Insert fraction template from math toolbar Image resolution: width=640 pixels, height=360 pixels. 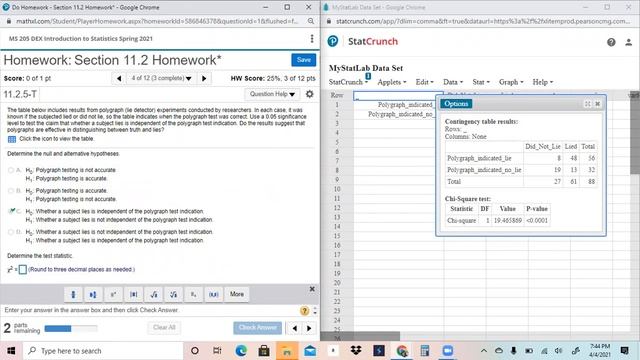point(73,294)
